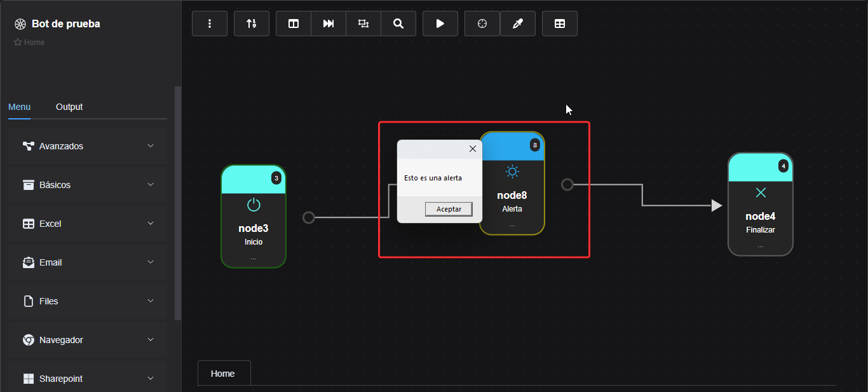
Task: Click the Básicos archive box icon
Action: tap(29, 185)
